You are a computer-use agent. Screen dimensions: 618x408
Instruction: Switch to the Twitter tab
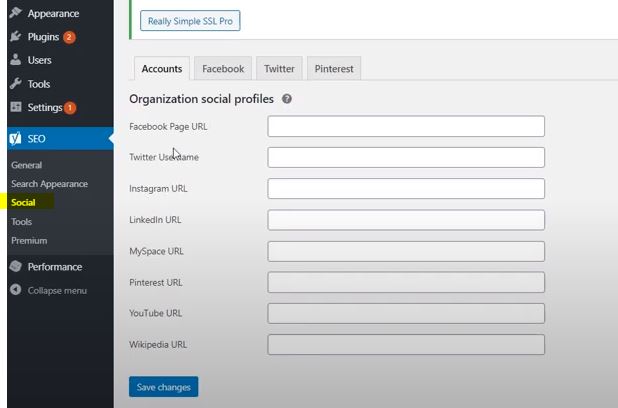279,69
